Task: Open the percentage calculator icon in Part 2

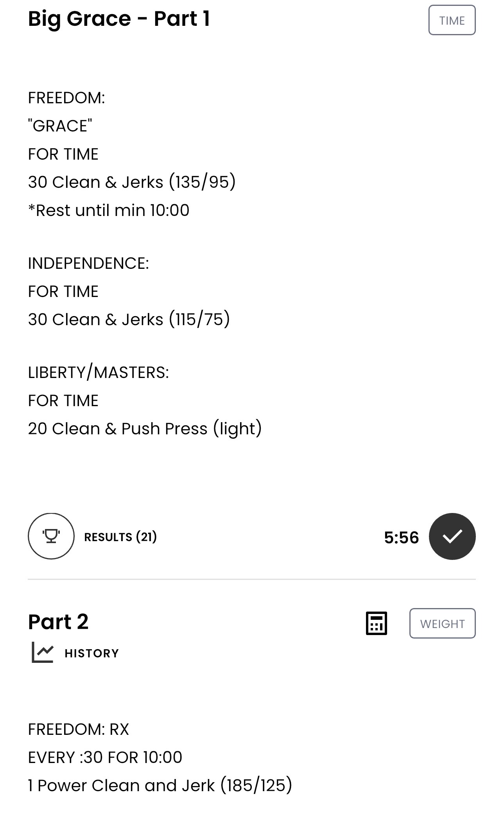Action: pyautogui.click(x=376, y=623)
